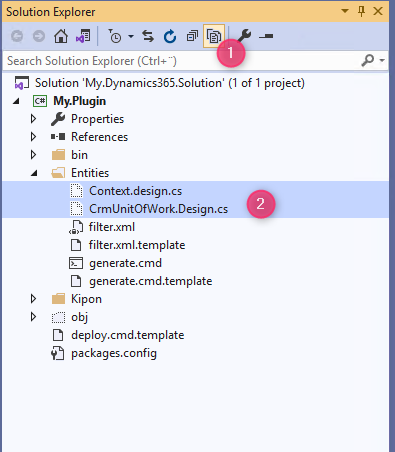Click the Kipon folder icon
The width and height of the screenshot is (395, 452).
58,299
